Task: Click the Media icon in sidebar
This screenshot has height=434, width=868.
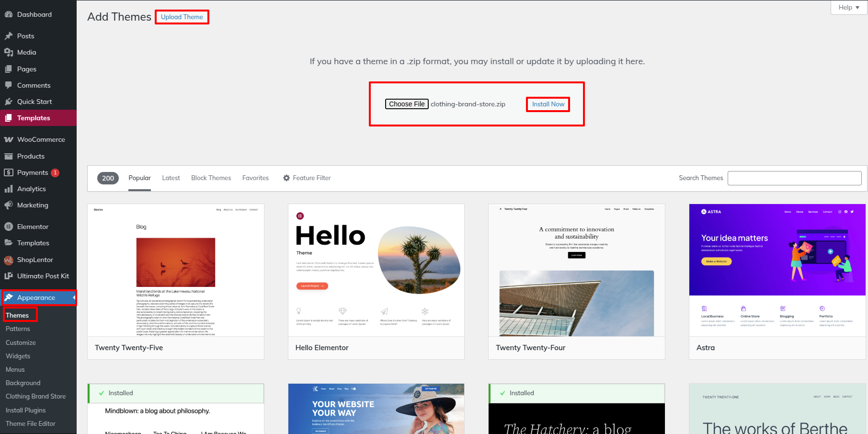Action: pyautogui.click(x=9, y=52)
